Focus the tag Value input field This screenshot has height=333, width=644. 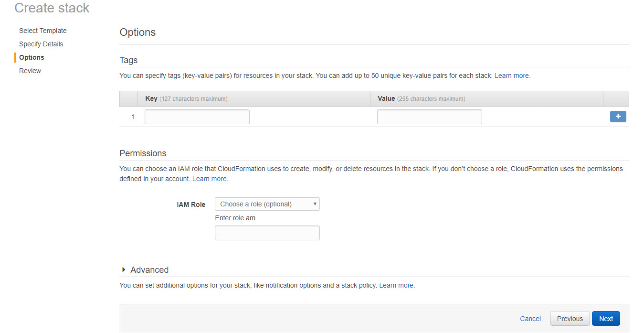pos(429,117)
